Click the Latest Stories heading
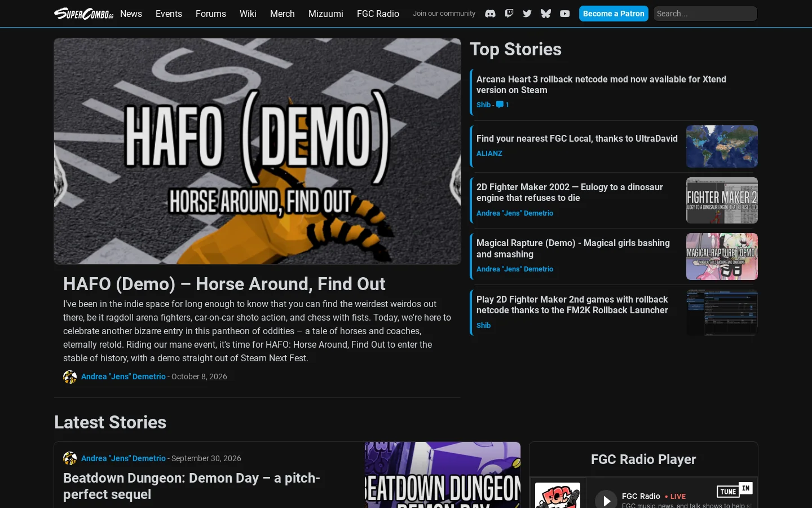This screenshot has height=508, width=812. tap(111, 422)
